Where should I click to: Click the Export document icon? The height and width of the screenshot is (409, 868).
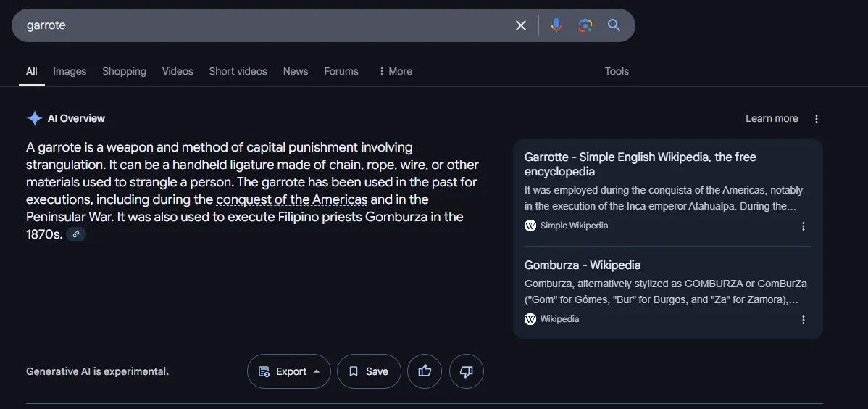pyautogui.click(x=264, y=371)
